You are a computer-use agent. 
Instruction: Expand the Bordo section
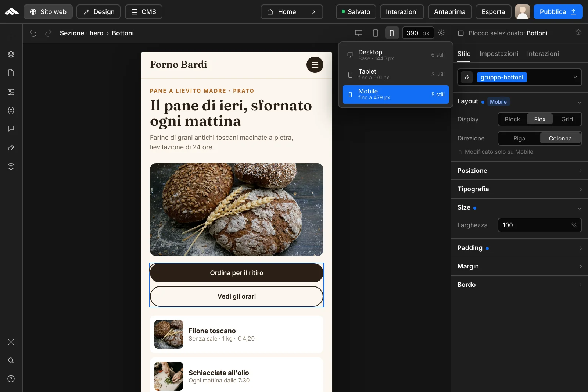coord(520,285)
